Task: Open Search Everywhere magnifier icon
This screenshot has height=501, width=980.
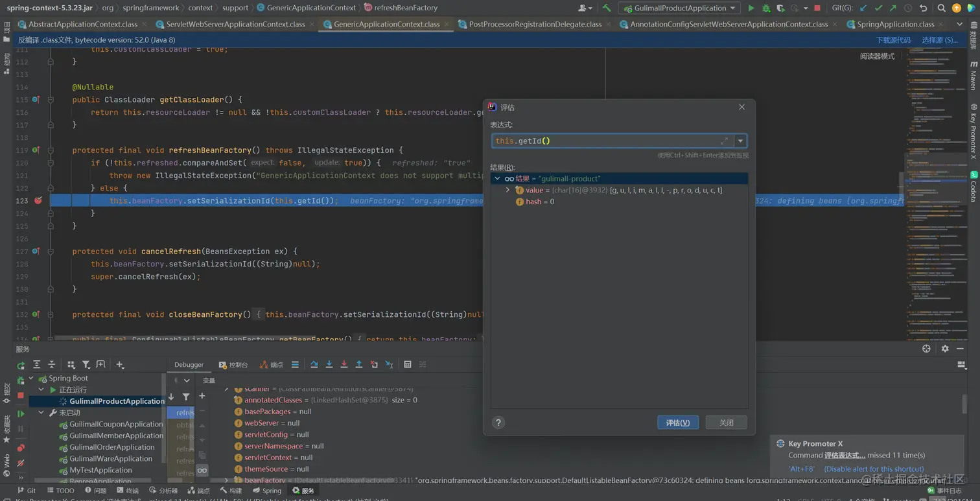Action: click(942, 8)
